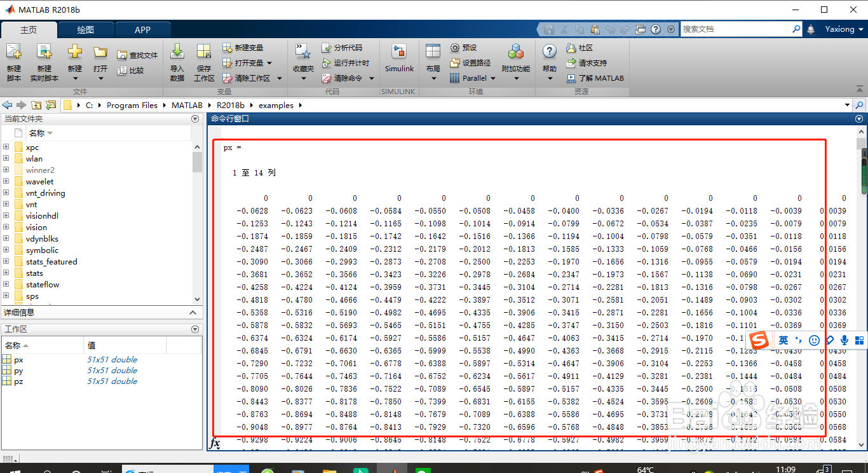Viewport: 868px width, 473px height.
Task: Click 分析代码 (Analyze Code)
Action: pos(342,48)
